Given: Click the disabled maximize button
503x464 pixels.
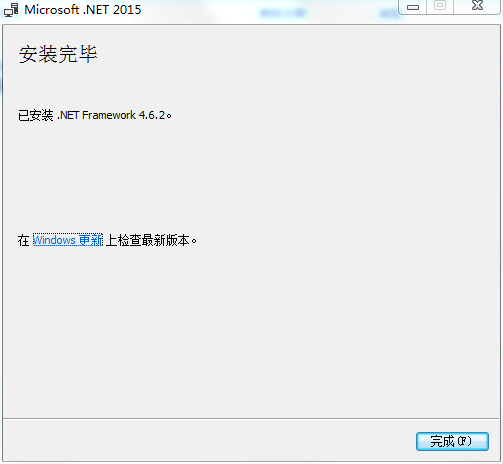Looking at the screenshot, I should 440,6.
